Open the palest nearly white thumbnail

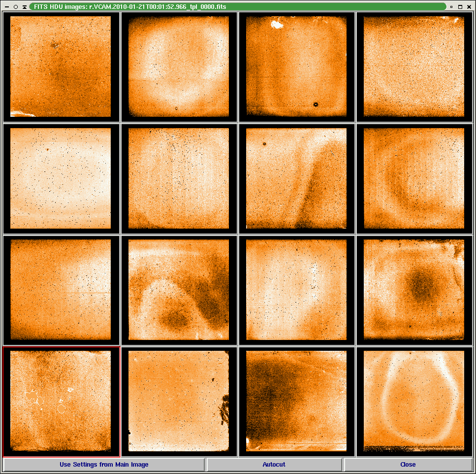[61, 178]
